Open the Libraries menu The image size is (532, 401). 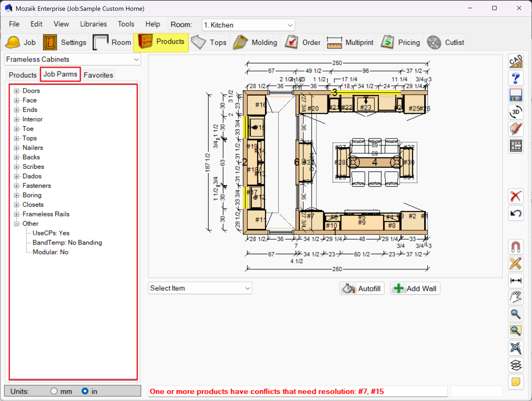[93, 24]
